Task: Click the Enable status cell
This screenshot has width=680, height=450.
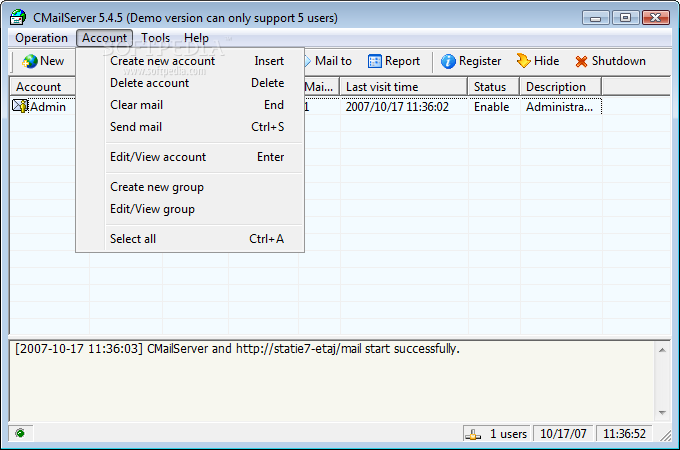Action: pos(491,107)
